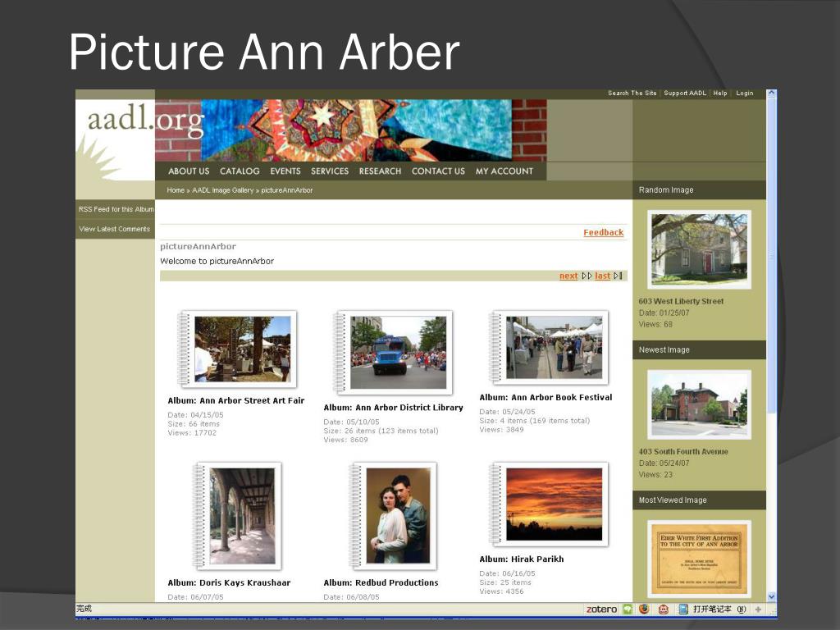840x630 pixels.
Task: Click the Login link
Action: (x=745, y=94)
